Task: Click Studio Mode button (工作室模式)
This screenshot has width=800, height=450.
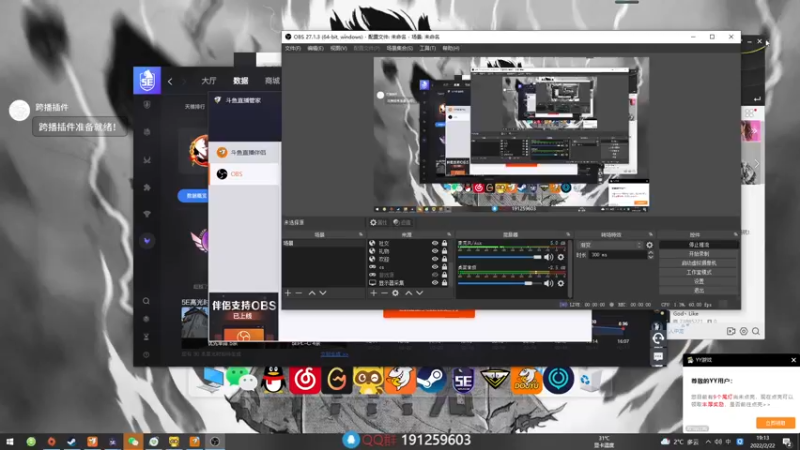Action: point(698,272)
